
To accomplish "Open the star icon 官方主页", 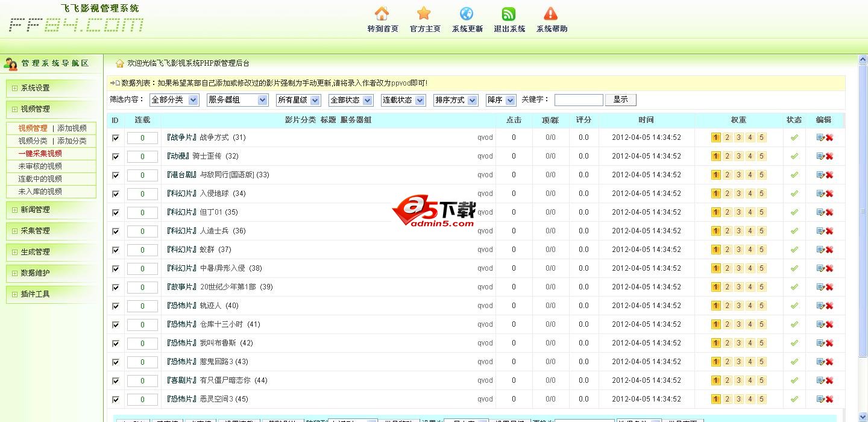I will (x=424, y=14).
